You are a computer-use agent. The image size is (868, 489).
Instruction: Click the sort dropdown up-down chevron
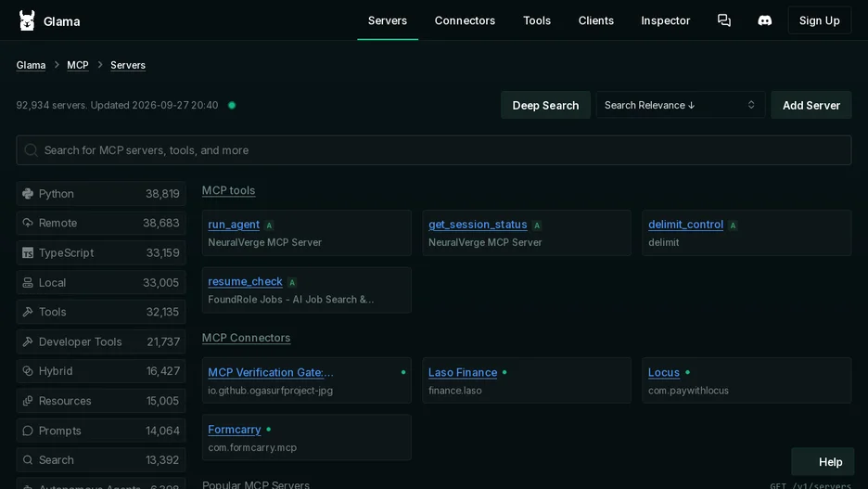[x=751, y=105]
